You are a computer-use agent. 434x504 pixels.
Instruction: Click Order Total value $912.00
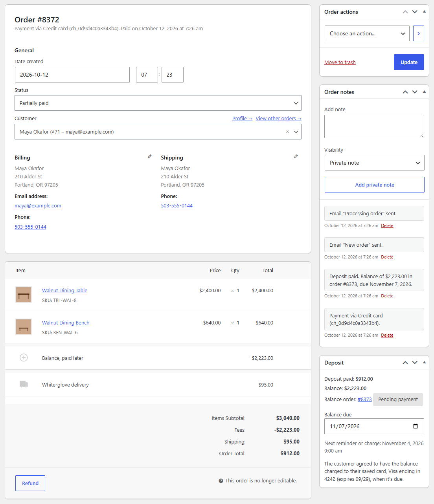click(290, 453)
